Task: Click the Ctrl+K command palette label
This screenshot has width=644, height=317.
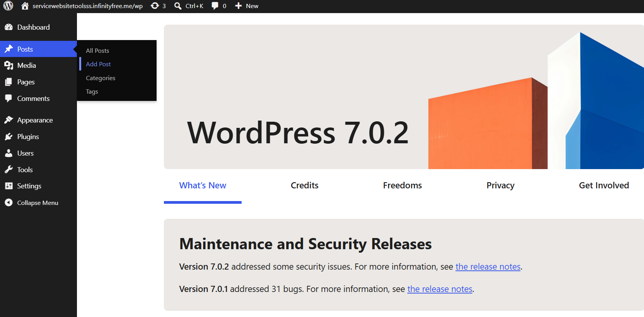Action: (194, 6)
